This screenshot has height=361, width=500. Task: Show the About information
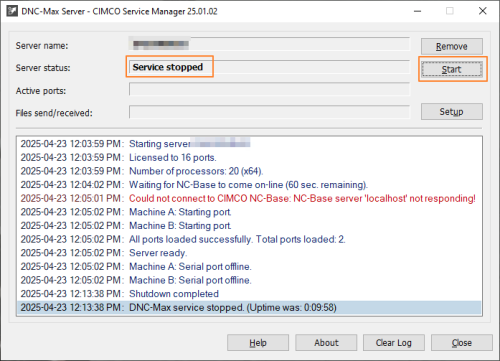[326, 343]
